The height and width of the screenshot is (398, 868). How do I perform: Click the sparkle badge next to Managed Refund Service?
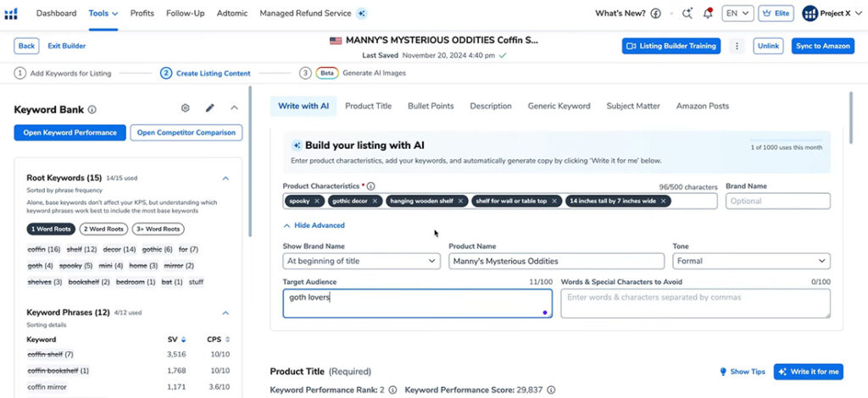pos(361,14)
